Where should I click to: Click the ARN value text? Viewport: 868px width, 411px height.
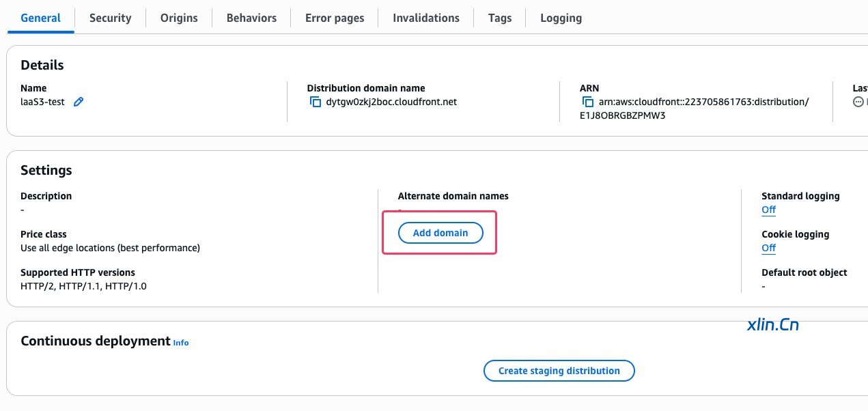click(703, 102)
